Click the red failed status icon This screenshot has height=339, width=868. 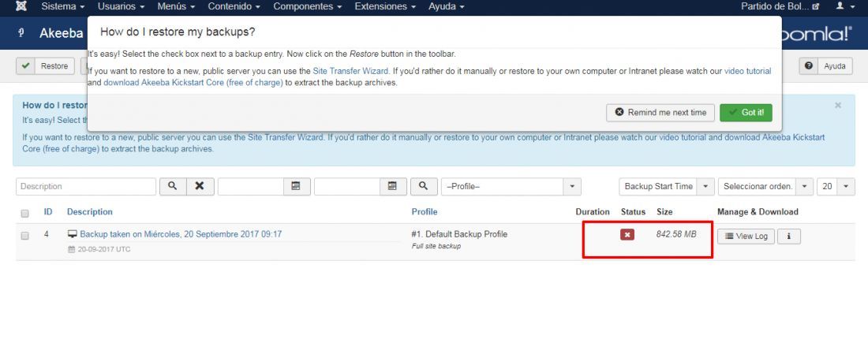tap(627, 234)
